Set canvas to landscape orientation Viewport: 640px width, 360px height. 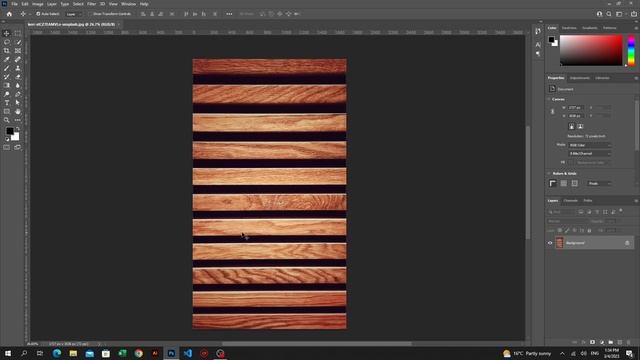pos(580,127)
